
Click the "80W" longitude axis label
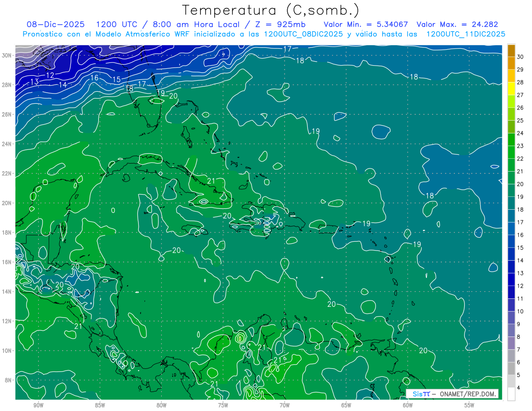point(161,405)
